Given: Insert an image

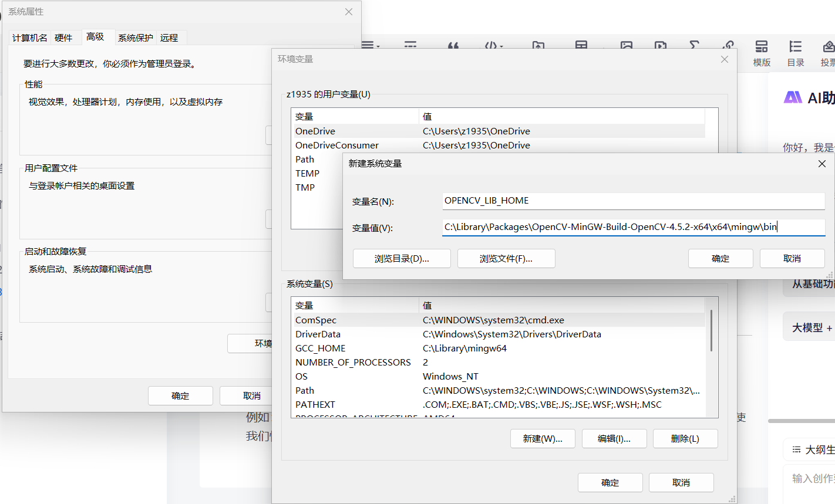Looking at the screenshot, I should pyautogui.click(x=627, y=46).
